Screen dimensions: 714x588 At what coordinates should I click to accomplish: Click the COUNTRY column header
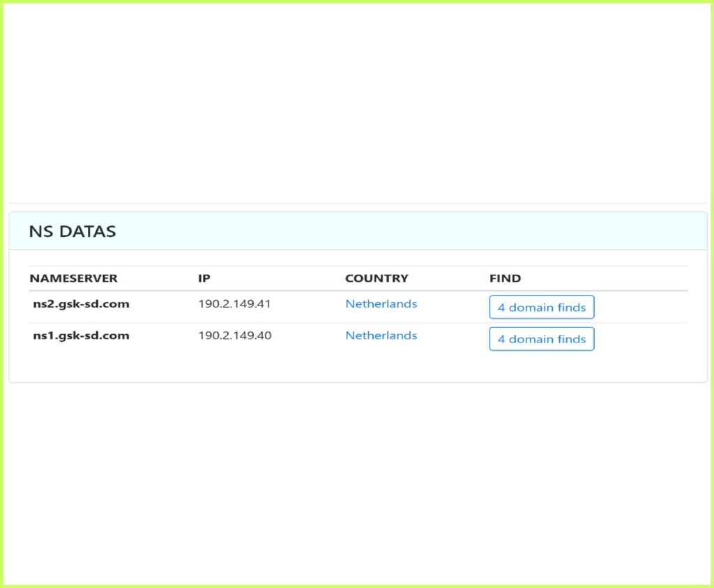pos(377,278)
